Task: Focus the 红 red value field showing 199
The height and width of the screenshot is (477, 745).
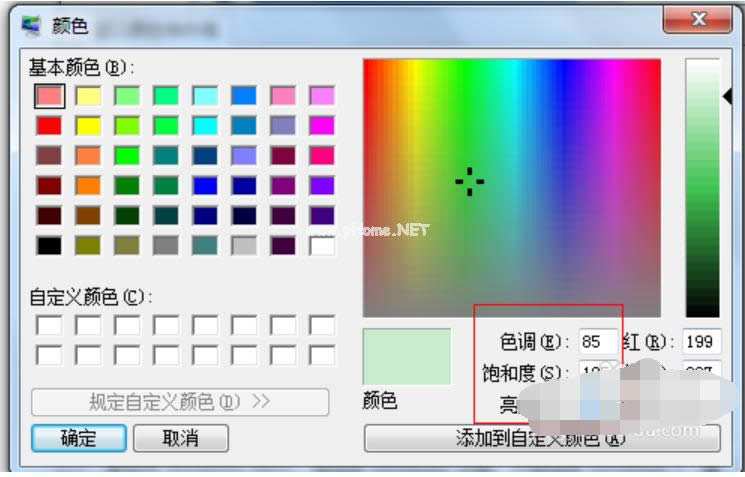Action: (x=702, y=342)
